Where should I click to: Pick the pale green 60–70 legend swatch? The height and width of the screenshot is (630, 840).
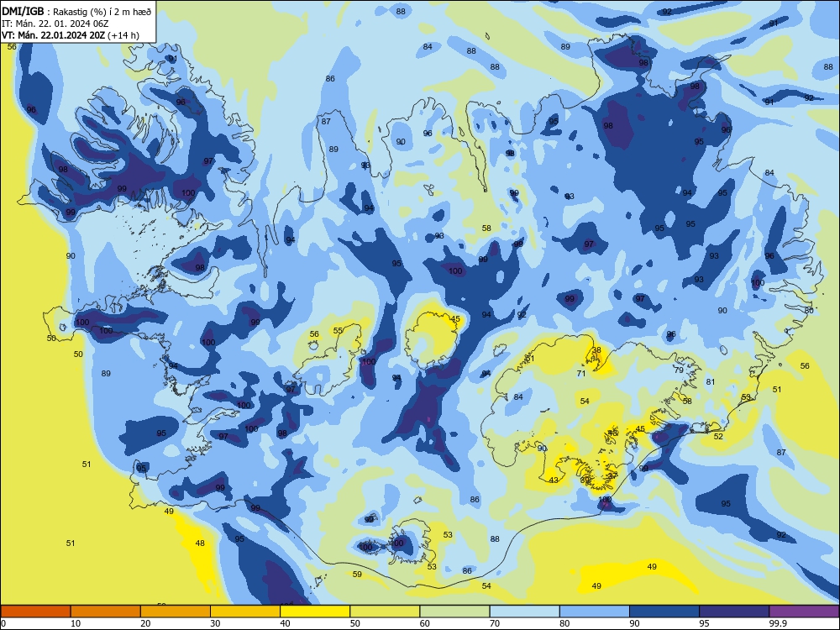(454, 612)
